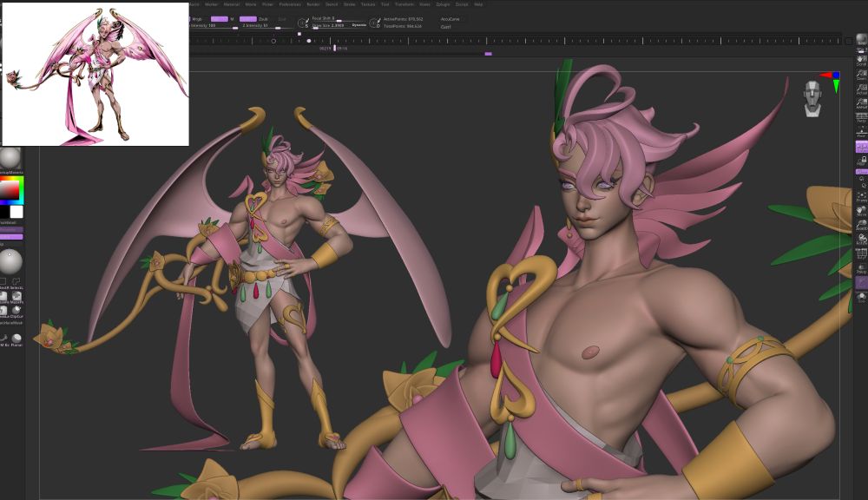Click inside the rainbow color picker square
868x500 pixels.
pyautogui.click(x=10, y=189)
